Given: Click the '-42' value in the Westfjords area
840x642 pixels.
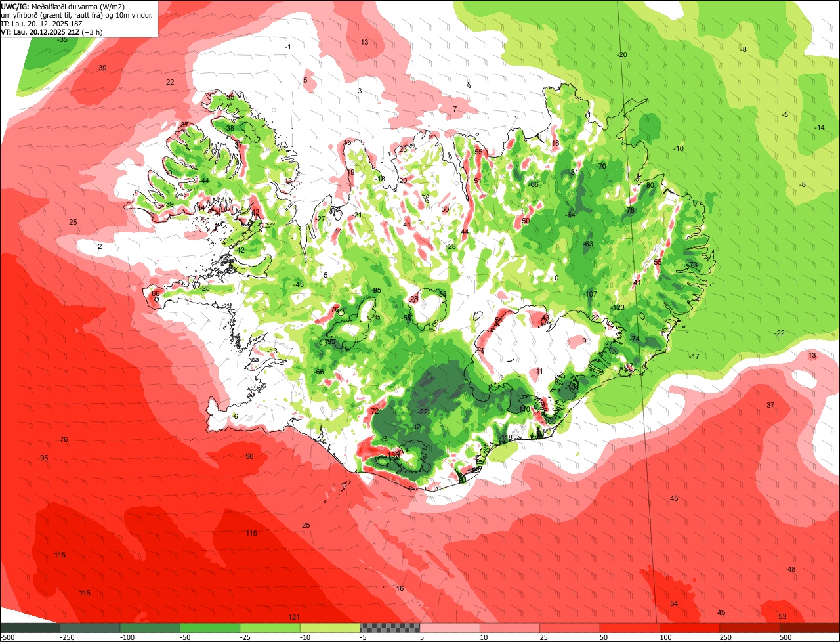Looking at the screenshot, I should coord(240,250).
